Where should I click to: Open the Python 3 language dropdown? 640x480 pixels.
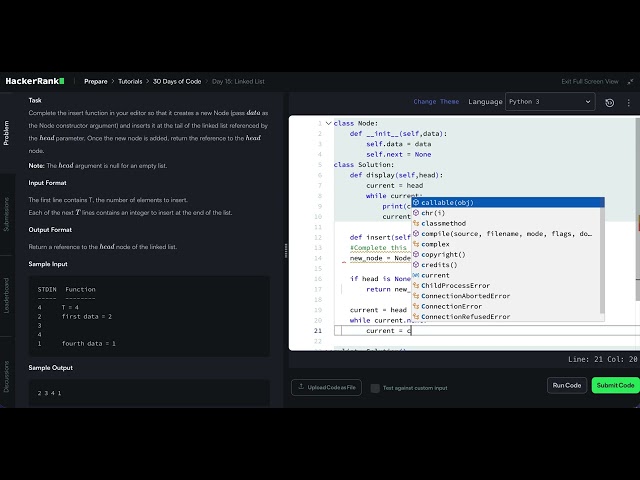coord(550,102)
